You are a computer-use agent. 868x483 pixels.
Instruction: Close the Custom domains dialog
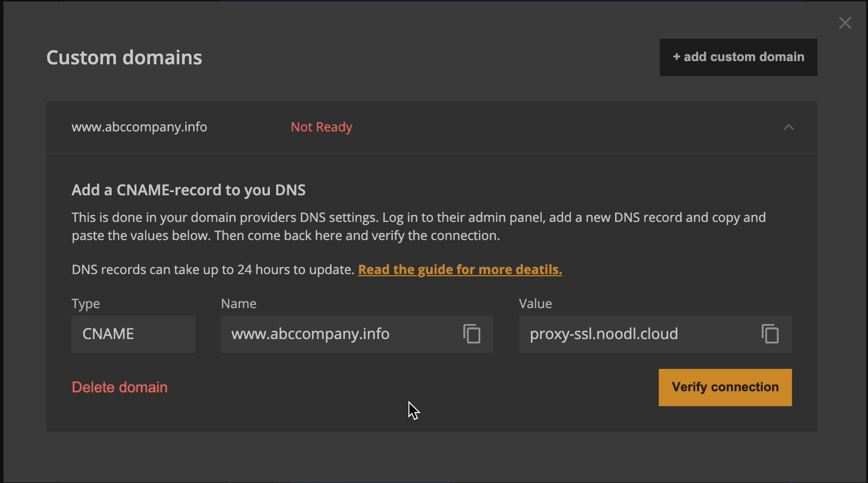[x=845, y=23]
